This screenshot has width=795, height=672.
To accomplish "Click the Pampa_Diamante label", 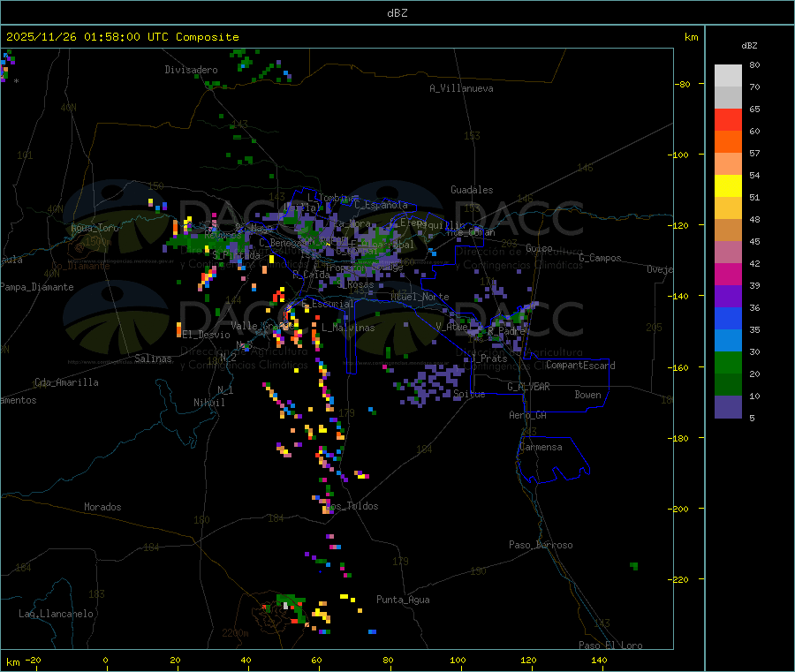I will (x=37, y=287).
